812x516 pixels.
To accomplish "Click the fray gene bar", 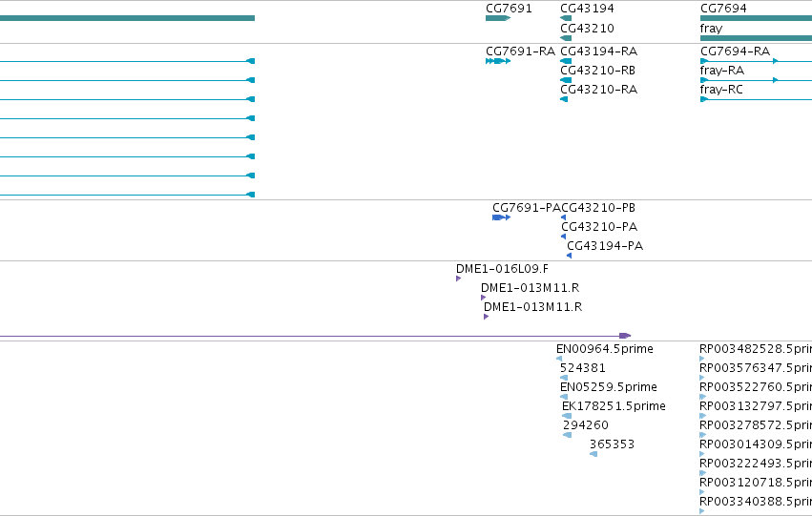I will [x=756, y=38].
